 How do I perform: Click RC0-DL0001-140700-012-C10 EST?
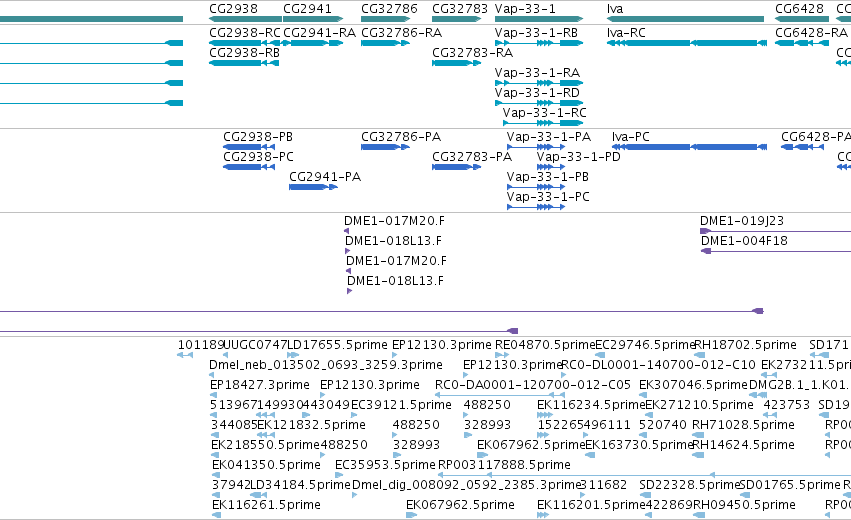point(658,365)
